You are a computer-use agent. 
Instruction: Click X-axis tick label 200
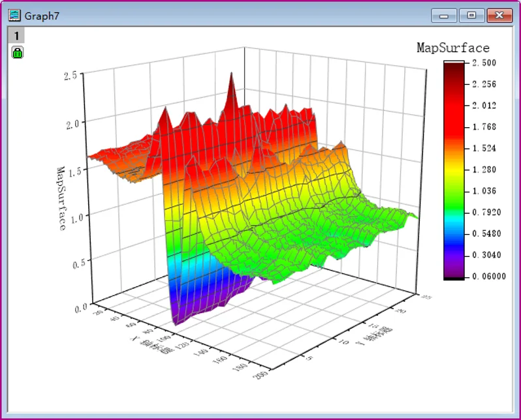click(261, 375)
